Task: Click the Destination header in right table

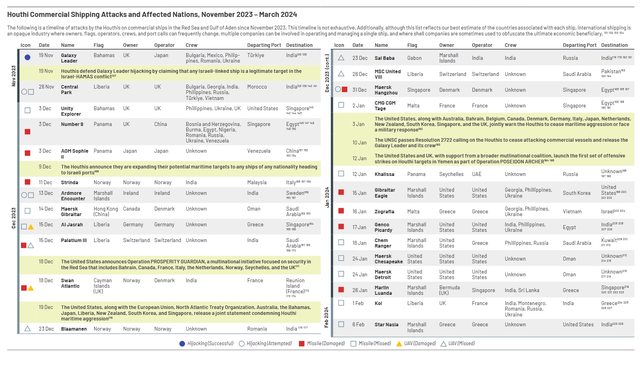Action: [614, 45]
